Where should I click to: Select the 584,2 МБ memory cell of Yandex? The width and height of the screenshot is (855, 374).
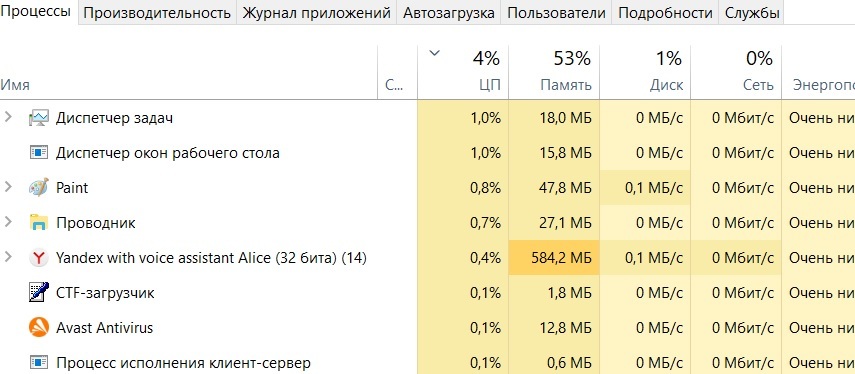[x=554, y=257]
